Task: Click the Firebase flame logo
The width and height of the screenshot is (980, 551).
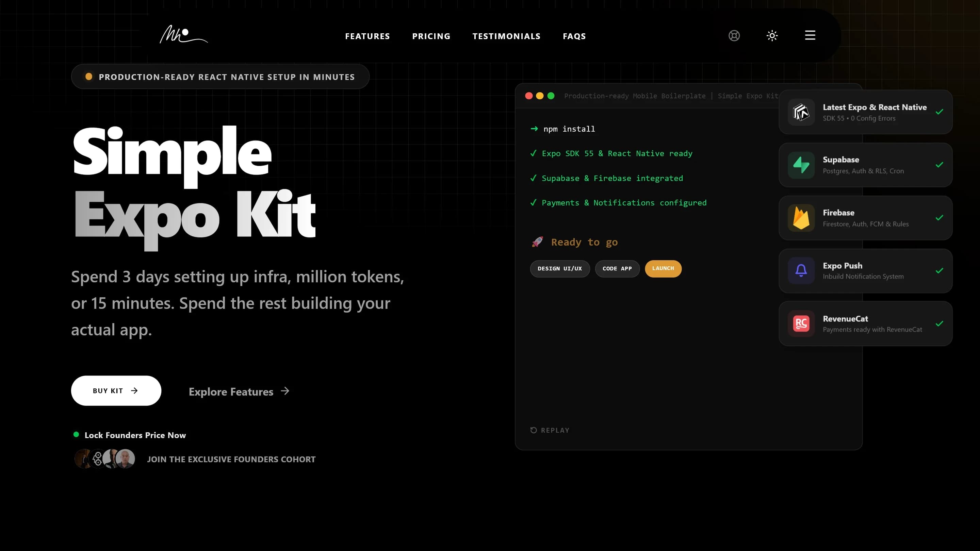Action: pyautogui.click(x=801, y=218)
